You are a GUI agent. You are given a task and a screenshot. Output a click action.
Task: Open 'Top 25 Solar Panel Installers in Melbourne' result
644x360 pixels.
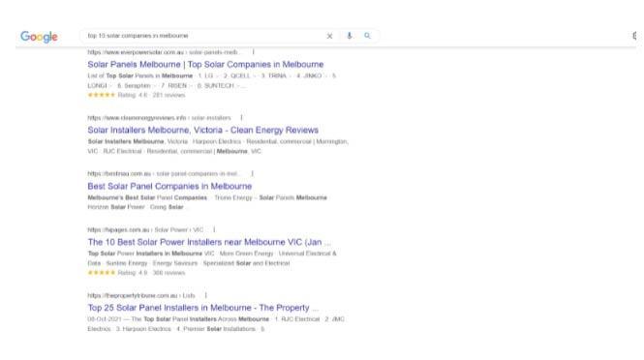pos(203,308)
